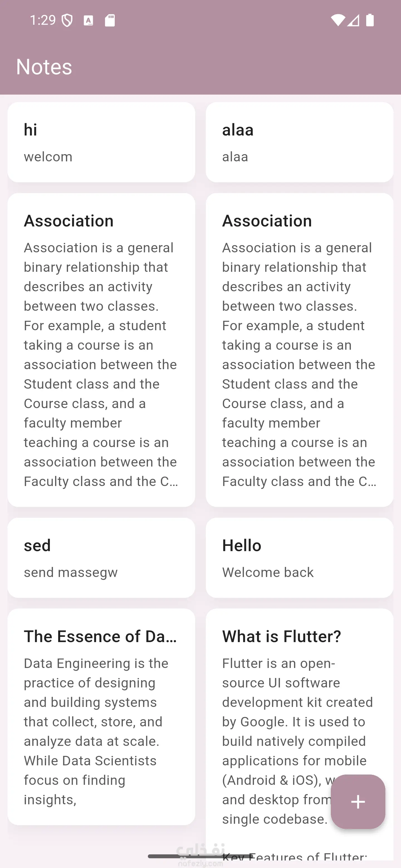Tap the battery status icon
The image size is (401, 868).
pos(370,20)
